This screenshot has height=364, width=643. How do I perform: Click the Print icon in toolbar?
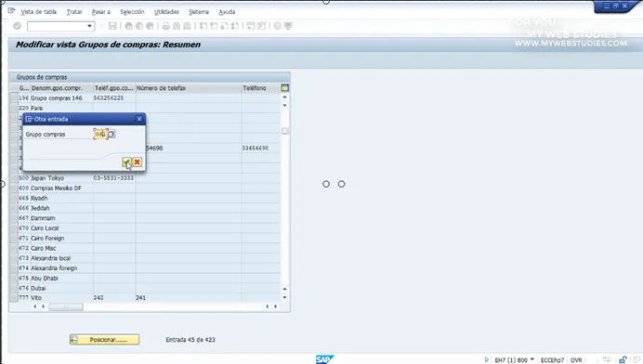[x=165, y=26]
